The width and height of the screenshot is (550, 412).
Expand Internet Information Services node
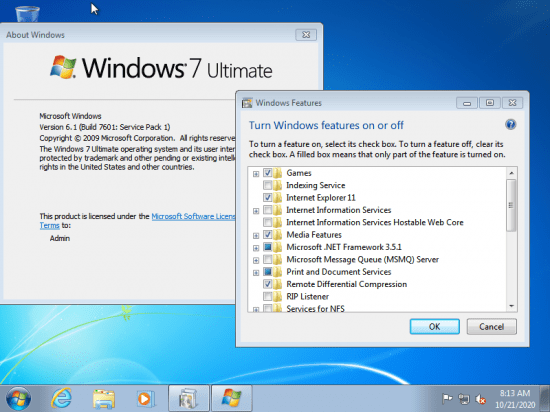coord(256,211)
